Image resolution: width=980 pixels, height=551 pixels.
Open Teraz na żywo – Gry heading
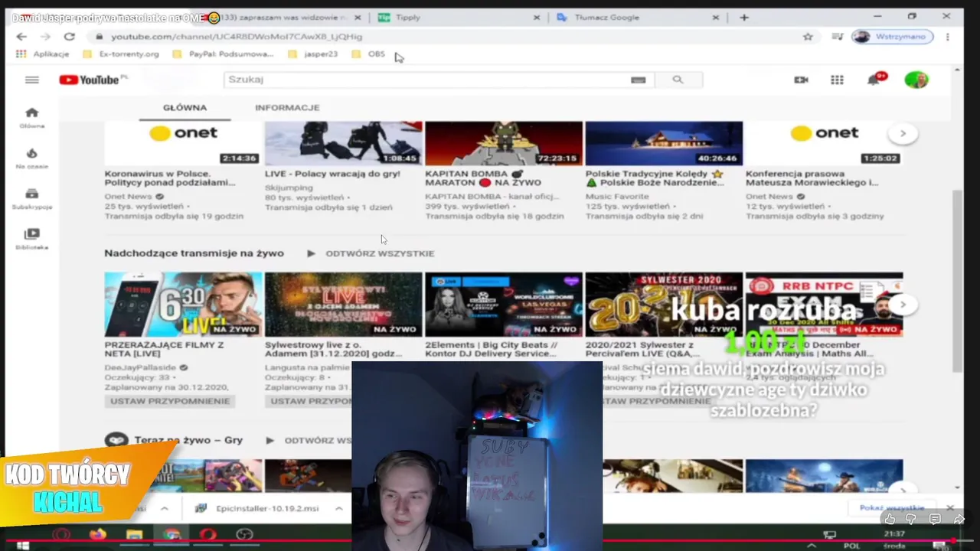(x=188, y=440)
